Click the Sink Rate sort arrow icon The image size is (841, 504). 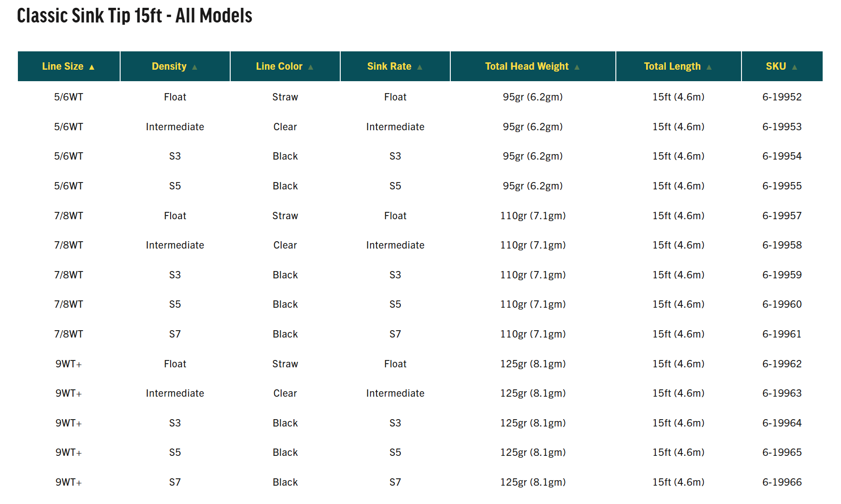pos(420,67)
